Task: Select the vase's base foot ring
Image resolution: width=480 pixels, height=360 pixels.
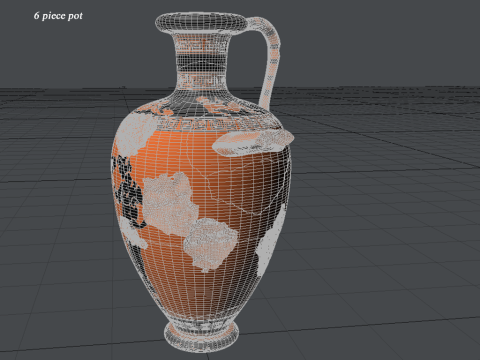Action: point(201,336)
